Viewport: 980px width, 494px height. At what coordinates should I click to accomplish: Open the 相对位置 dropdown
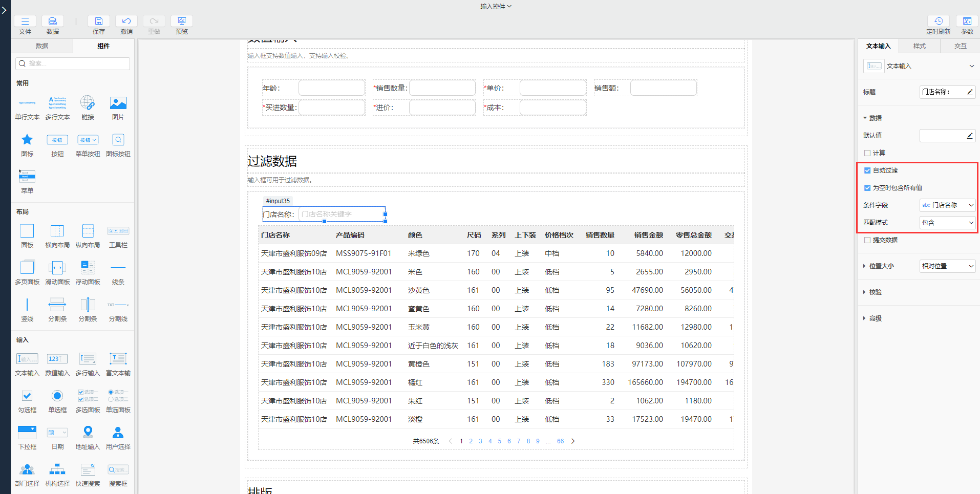[947, 266]
